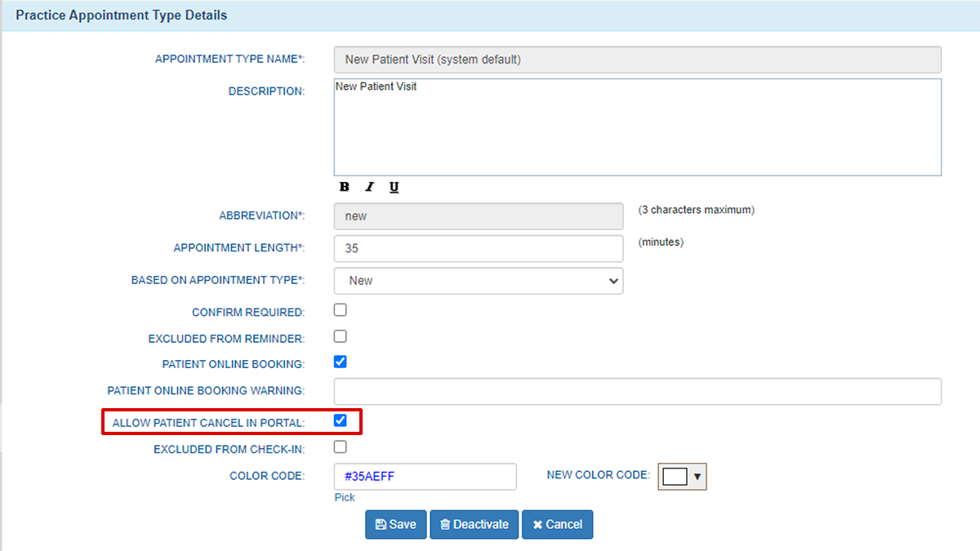The height and width of the screenshot is (551, 980).
Task: Save the appointment type details
Action: coord(395,524)
